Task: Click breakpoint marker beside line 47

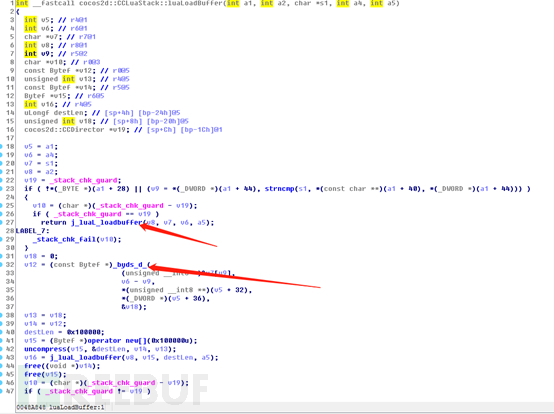Action: pos(1,391)
